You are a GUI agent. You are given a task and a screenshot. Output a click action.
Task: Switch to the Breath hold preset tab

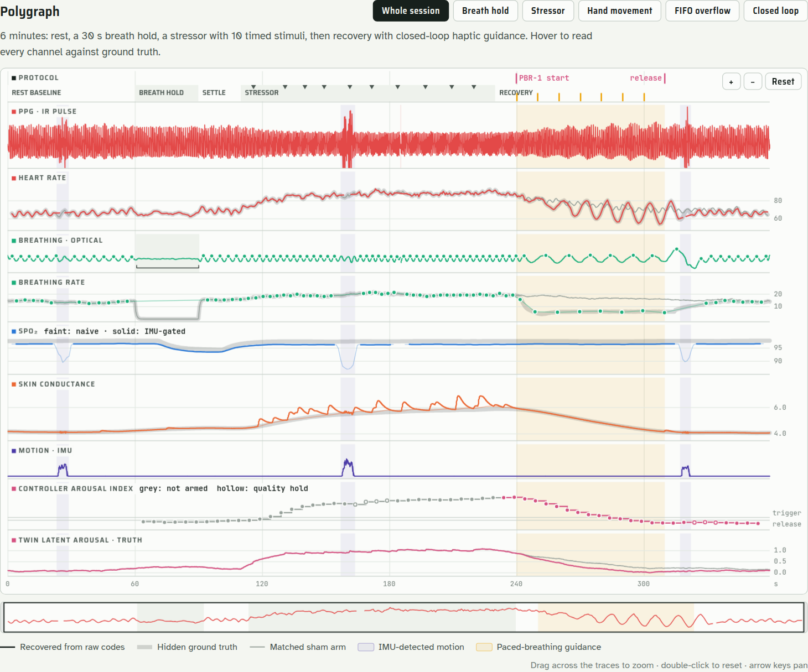[485, 11]
